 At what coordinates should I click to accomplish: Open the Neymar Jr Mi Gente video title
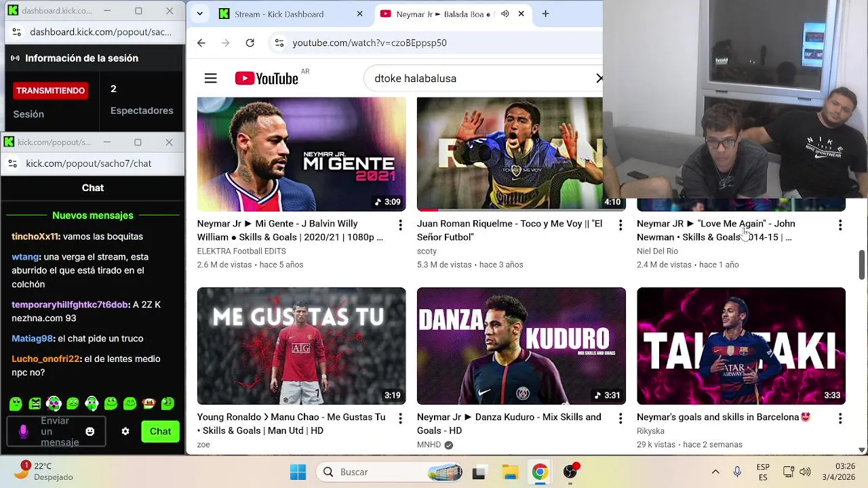[x=290, y=230]
